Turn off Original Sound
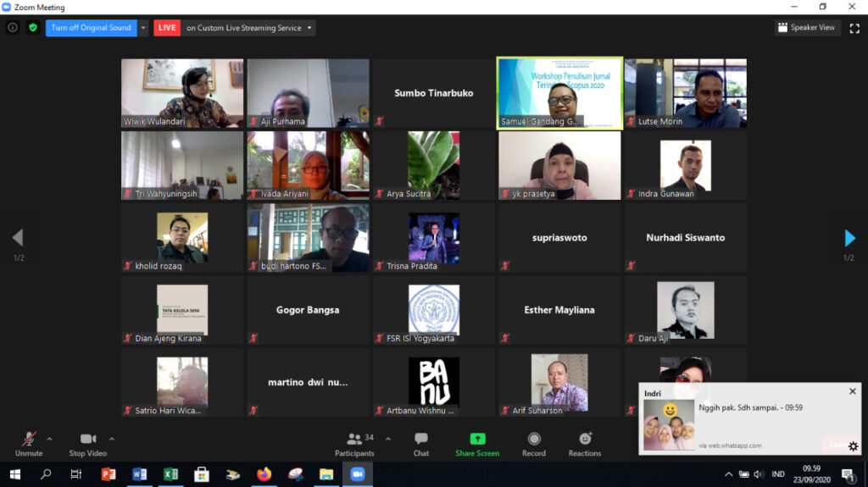Image resolution: width=868 pixels, height=487 pixels. pyautogui.click(x=91, y=28)
